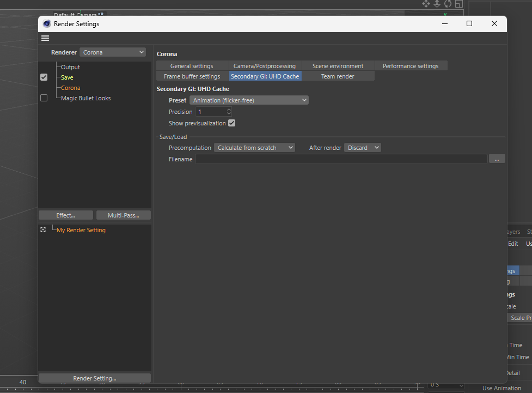532x393 pixels.
Task: Open the Team render tab
Action: pyautogui.click(x=338, y=76)
